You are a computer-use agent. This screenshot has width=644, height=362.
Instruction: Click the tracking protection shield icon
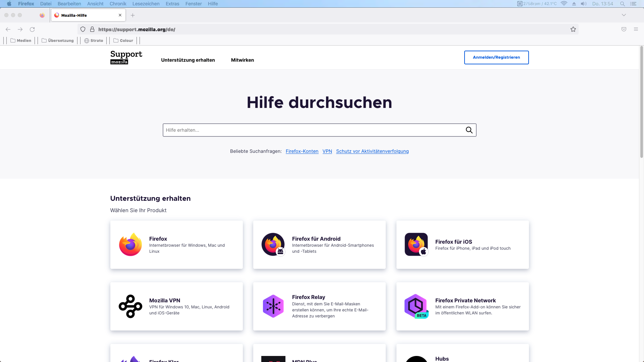tap(83, 29)
